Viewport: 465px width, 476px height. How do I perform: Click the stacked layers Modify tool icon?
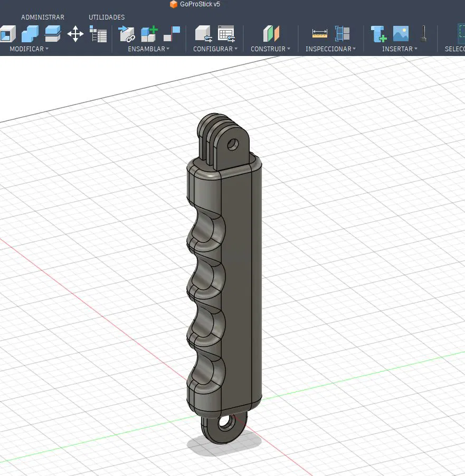pos(53,34)
